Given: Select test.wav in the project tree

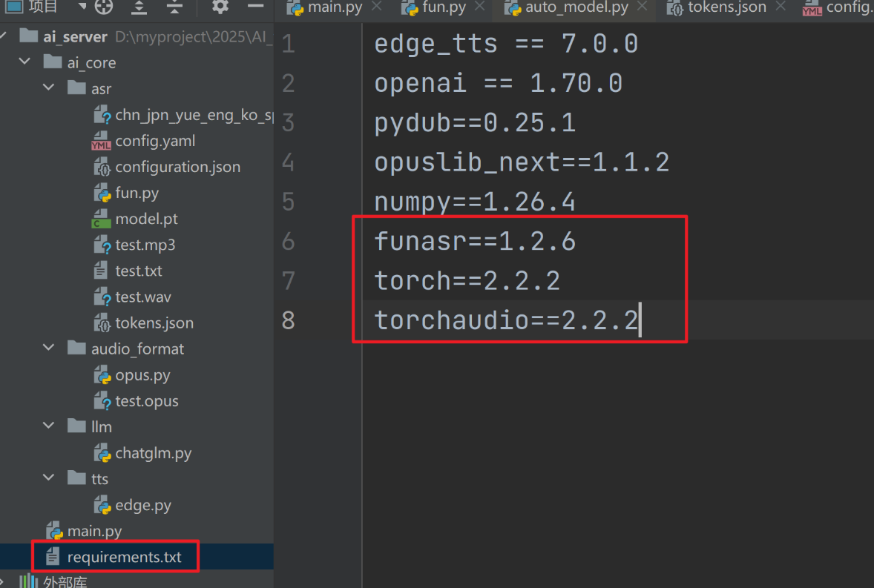Looking at the screenshot, I should pos(143,297).
